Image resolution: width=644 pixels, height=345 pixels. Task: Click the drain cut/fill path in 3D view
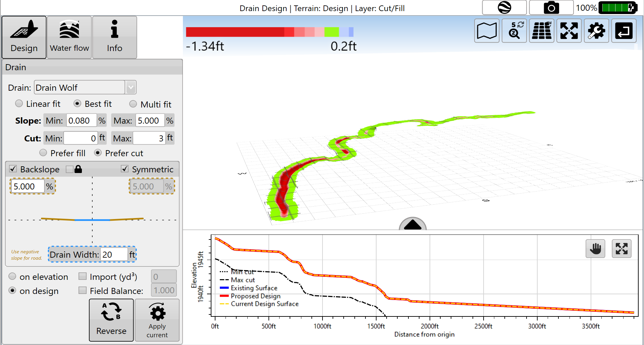tap(284, 188)
